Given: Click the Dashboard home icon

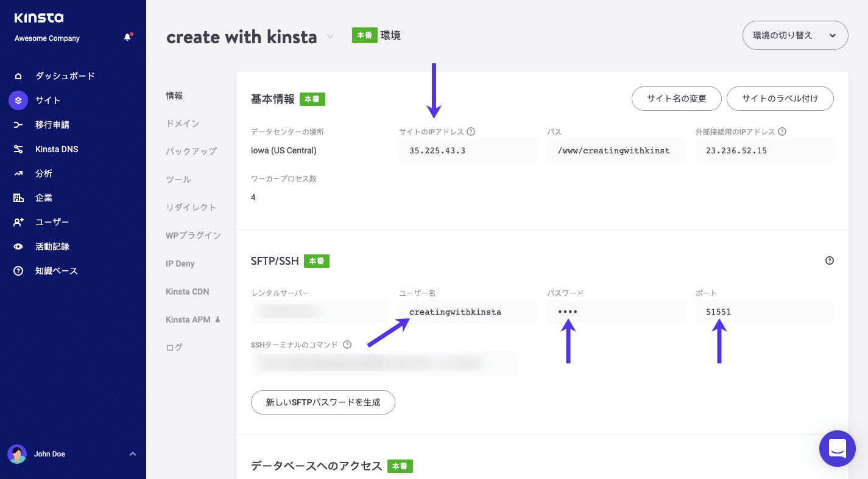Looking at the screenshot, I should [18, 76].
